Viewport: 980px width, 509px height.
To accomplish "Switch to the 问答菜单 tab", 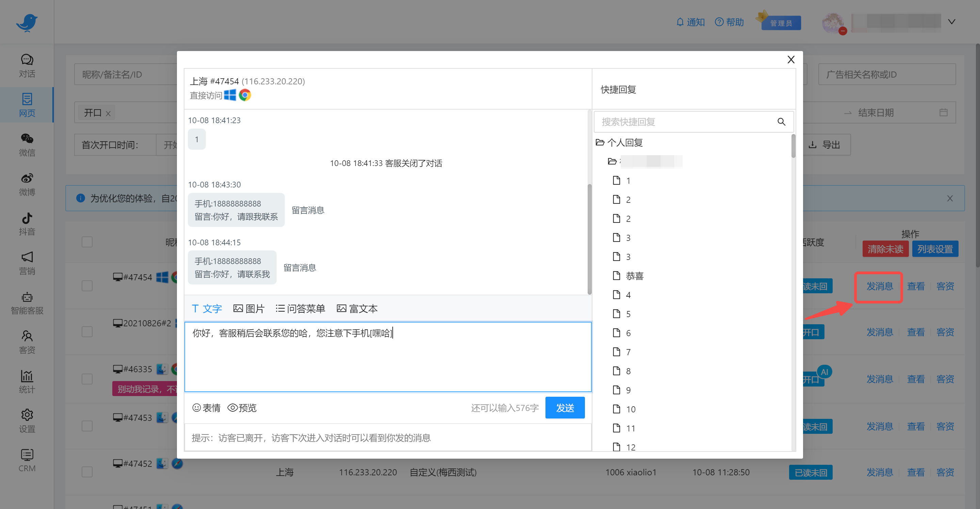I will click(300, 309).
